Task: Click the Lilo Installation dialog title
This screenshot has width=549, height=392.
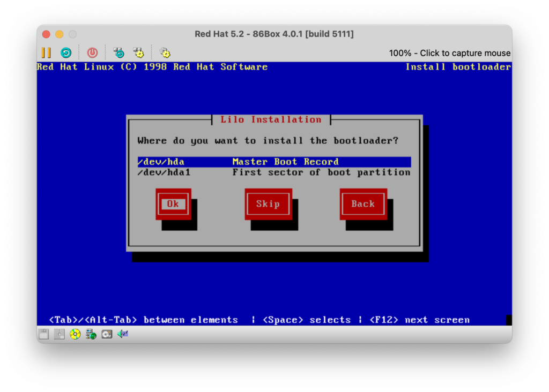Action: tap(271, 119)
